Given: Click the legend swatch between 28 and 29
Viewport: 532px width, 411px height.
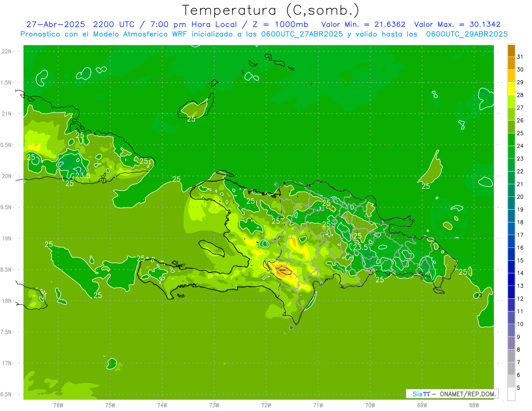Looking at the screenshot, I should 511,88.
